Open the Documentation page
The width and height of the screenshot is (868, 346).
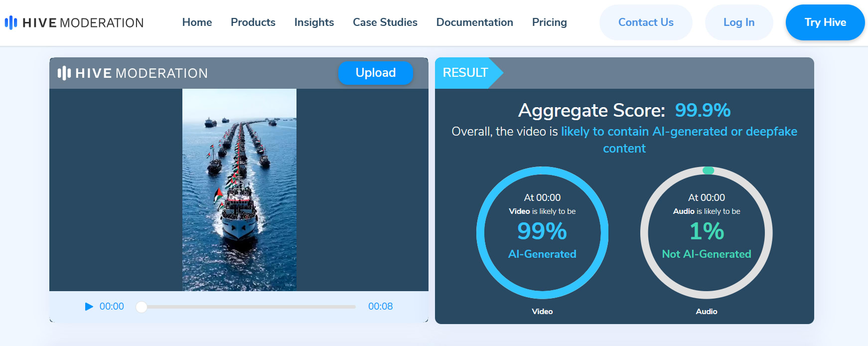(x=474, y=22)
